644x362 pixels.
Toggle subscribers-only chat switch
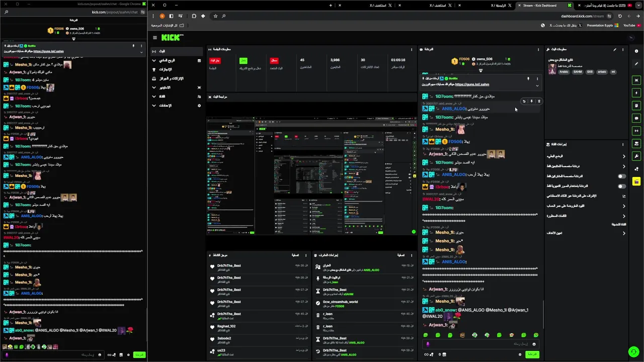(622, 176)
